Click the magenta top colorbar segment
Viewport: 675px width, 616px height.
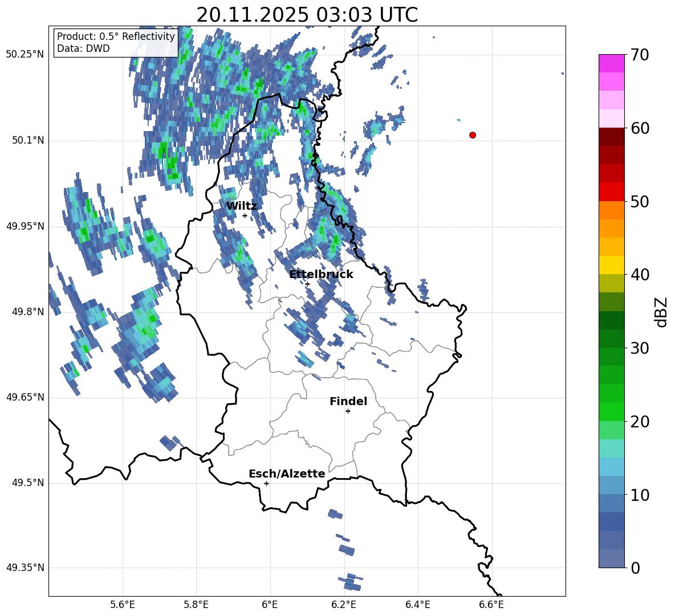[612, 64]
